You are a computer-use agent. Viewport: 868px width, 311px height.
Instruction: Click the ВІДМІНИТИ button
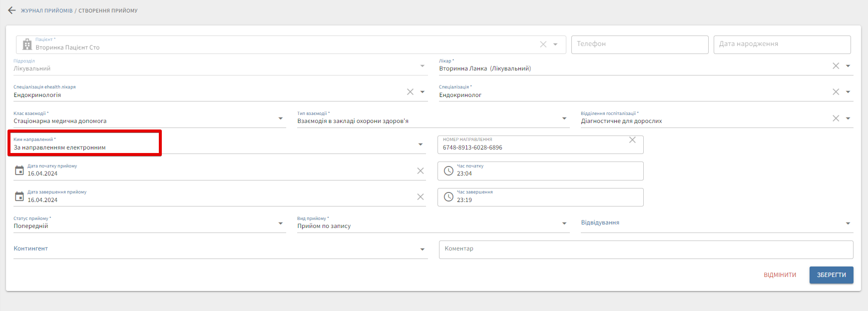780,275
